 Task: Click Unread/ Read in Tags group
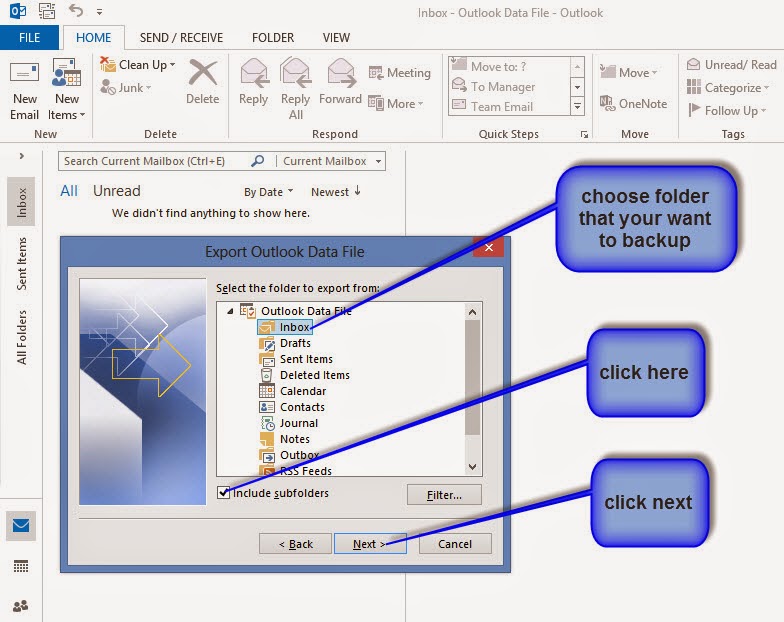click(732, 64)
